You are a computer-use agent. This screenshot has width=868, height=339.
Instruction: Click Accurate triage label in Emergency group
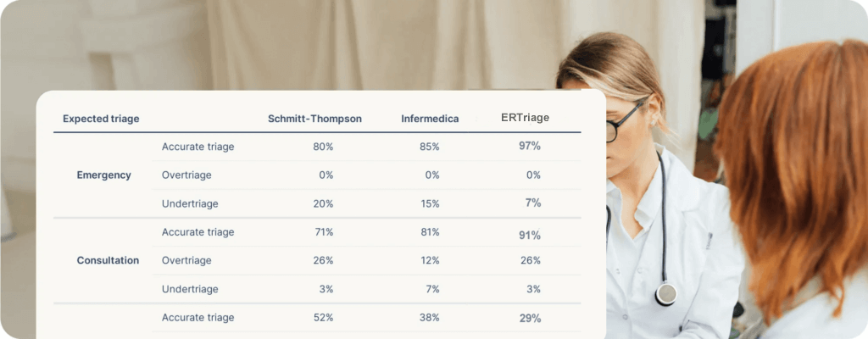pyautogui.click(x=198, y=147)
